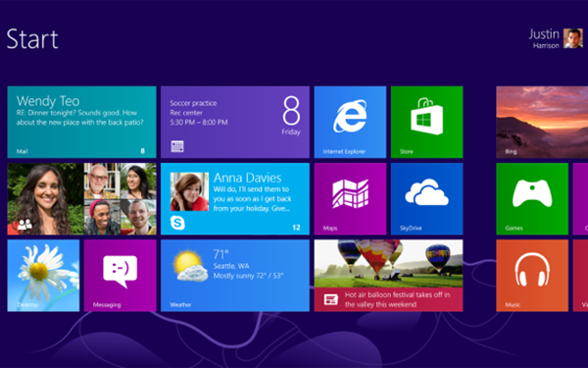
Task: Click the People silhouettes icon
Action: tap(24, 225)
